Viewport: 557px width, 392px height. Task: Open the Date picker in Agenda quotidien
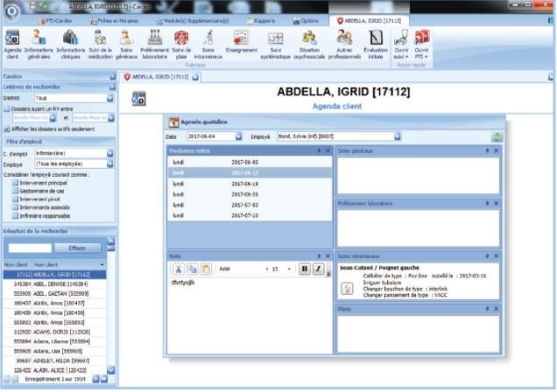pyautogui.click(x=238, y=136)
